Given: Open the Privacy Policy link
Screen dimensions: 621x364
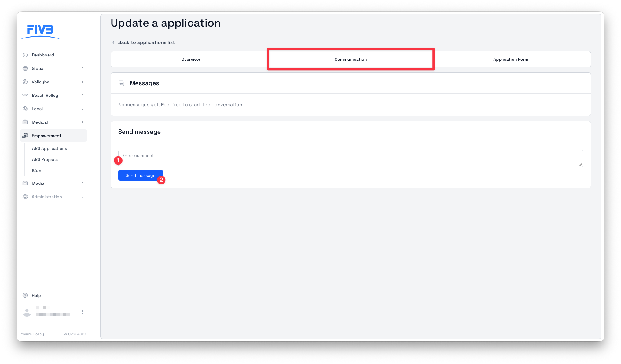Looking at the screenshot, I should pyautogui.click(x=32, y=334).
